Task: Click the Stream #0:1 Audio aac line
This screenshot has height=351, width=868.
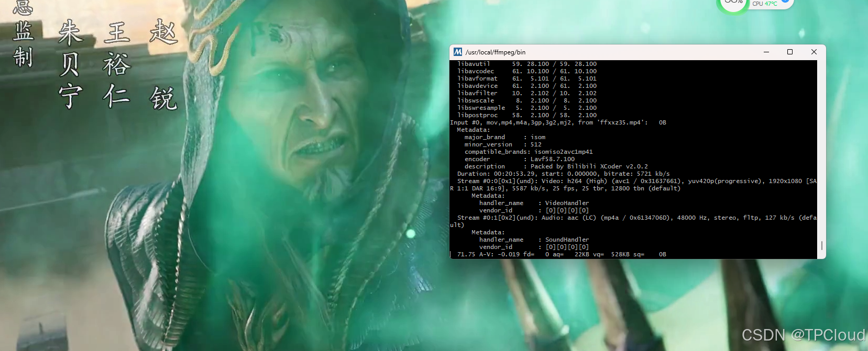Action: coord(636,218)
